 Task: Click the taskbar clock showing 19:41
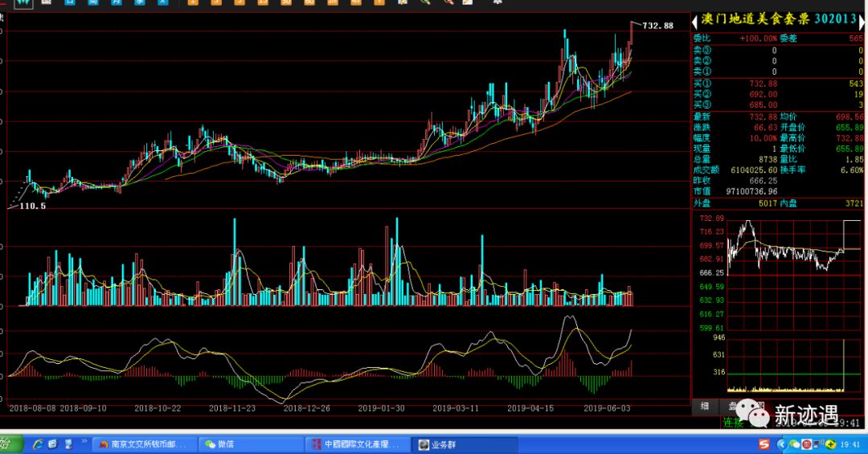click(x=850, y=444)
